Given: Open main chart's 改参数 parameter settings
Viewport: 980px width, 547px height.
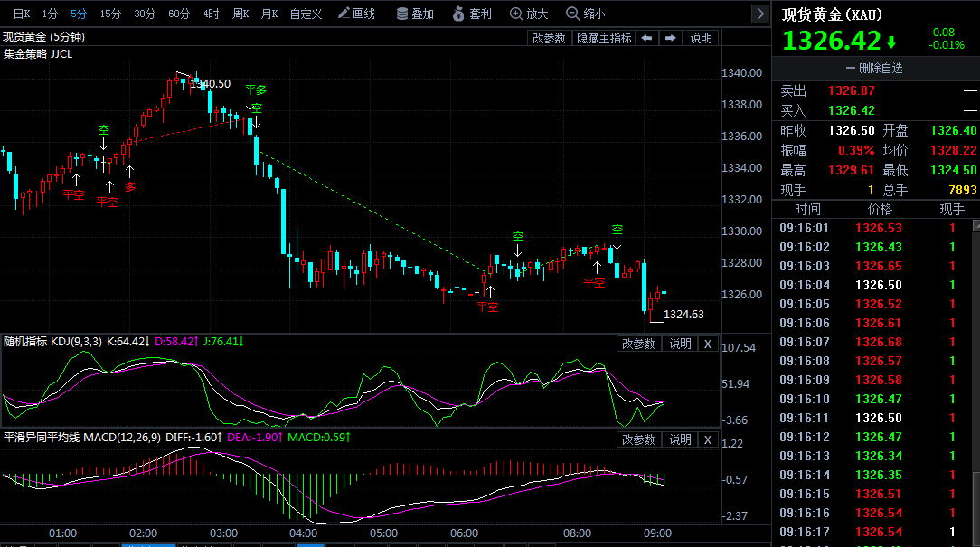Looking at the screenshot, I should (549, 38).
